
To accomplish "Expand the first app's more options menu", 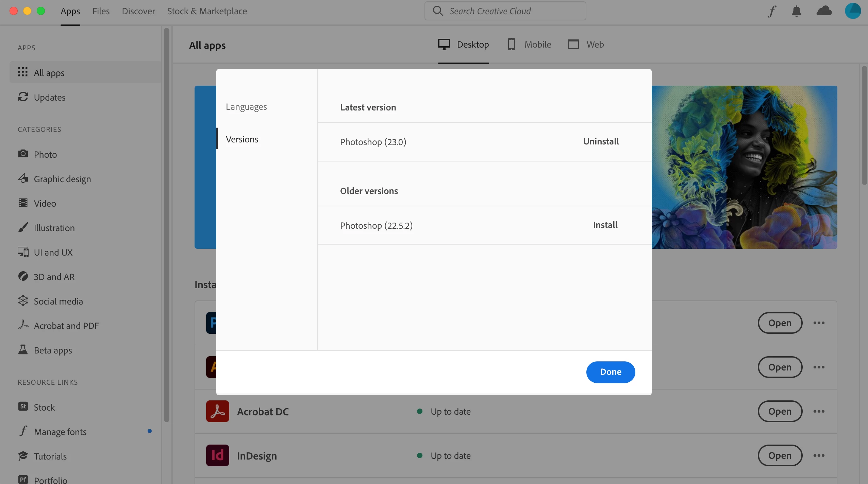I will click(x=819, y=323).
